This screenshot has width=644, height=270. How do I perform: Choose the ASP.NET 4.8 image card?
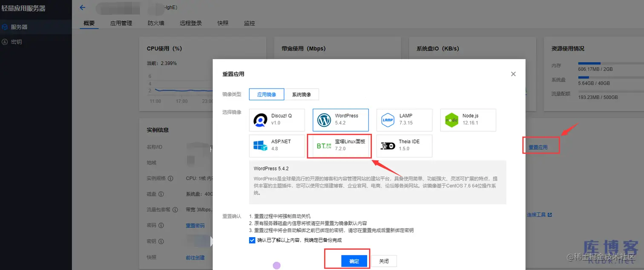click(277, 146)
